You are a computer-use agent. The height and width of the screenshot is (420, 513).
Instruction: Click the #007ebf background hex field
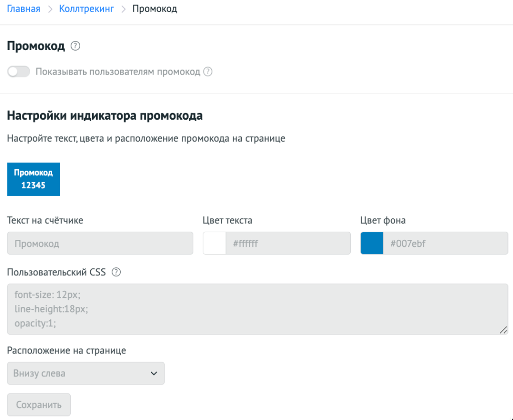pos(445,243)
